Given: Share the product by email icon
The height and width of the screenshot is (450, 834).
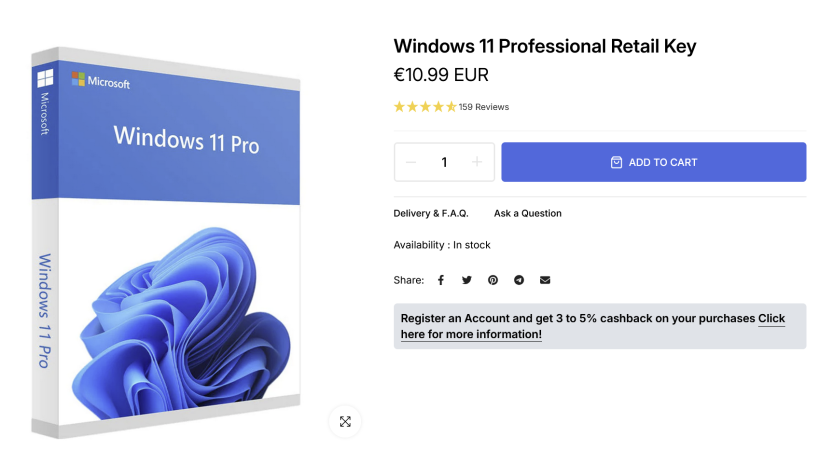Looking at the screenshot, I should pyautogui.click(x=545, y=280).
